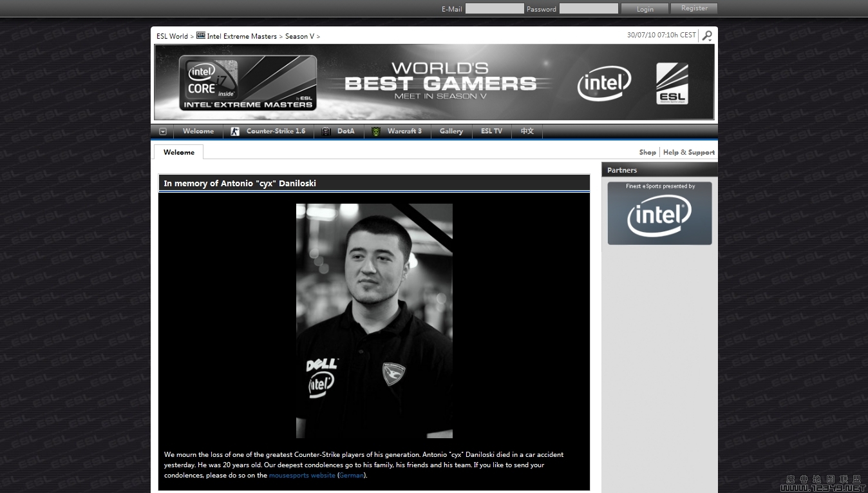868x493 pixels.
Task: Click the article title In memory of Antonio
Action: pos(240,184)
